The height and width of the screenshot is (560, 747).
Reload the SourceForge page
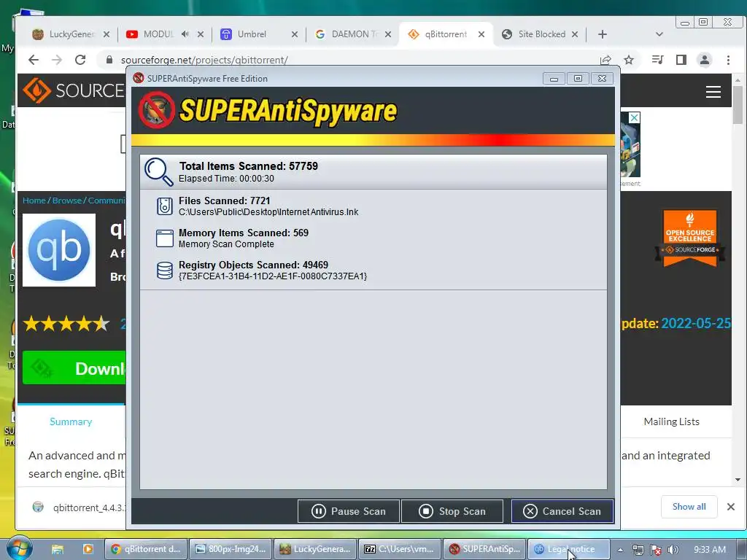80,60
